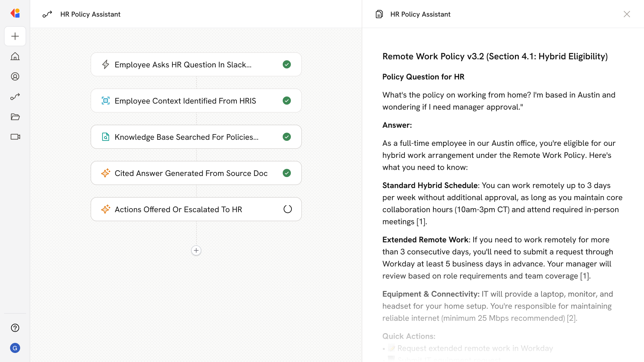Open the Home icon in sidebar
The width and height of the screenshot is (644, 362).
click(15, 56)
